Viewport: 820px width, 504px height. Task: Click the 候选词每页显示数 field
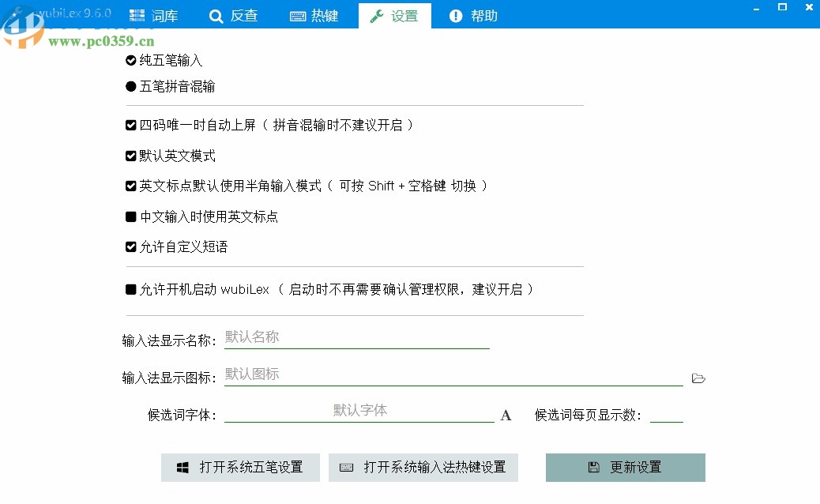click(x=666, y=414)
